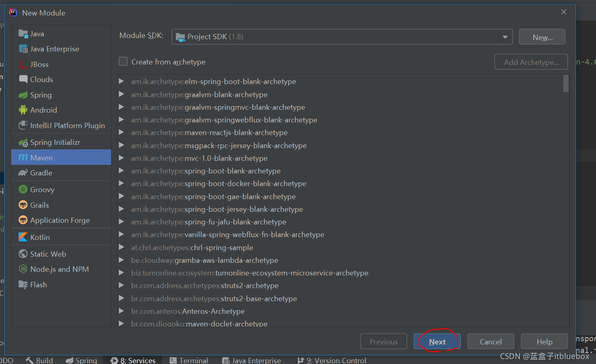Image resolution: width=596 pixels, height=364 pixels.
Task: Click the Maven 'm' icon
Action: 23,158
